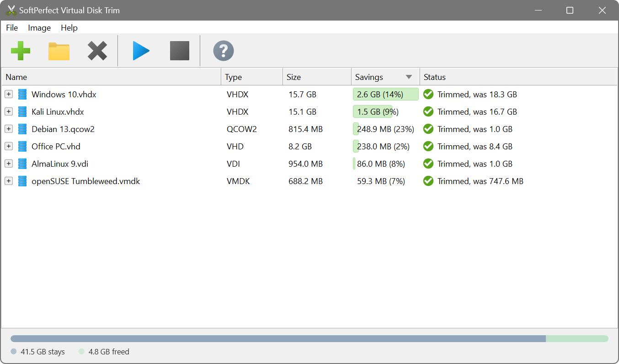Expand the Kali Linux.vhdx row
The width and height of the screenshot is (619, 364).
coord(9,112)
